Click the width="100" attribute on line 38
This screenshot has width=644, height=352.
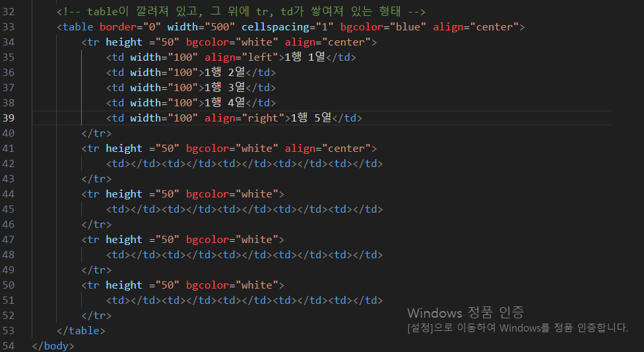click(x=164, y=103)
